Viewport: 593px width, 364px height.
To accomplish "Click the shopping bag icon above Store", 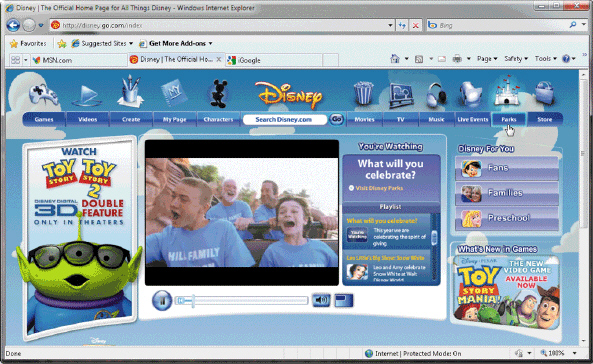I will point(545,93).
